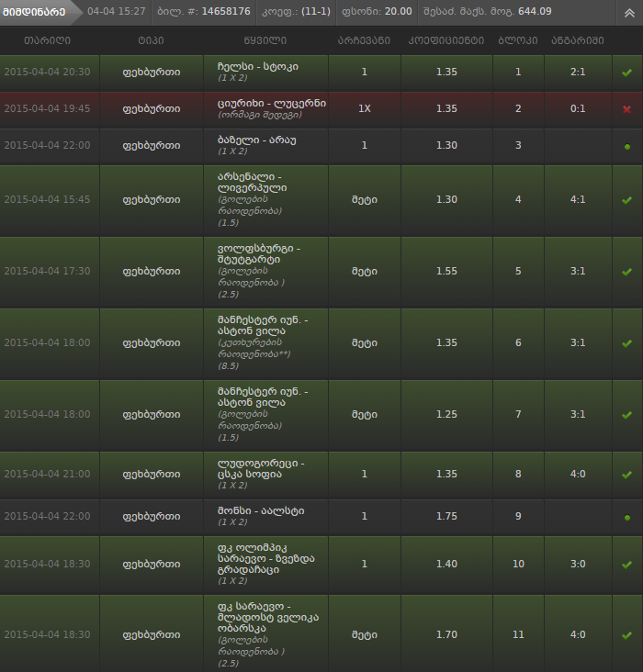Click the check icon in ვოლფსბურგი - შტუტგარტი row
Viewport: 643px width, 672px height.
click(x=626, y=272)
